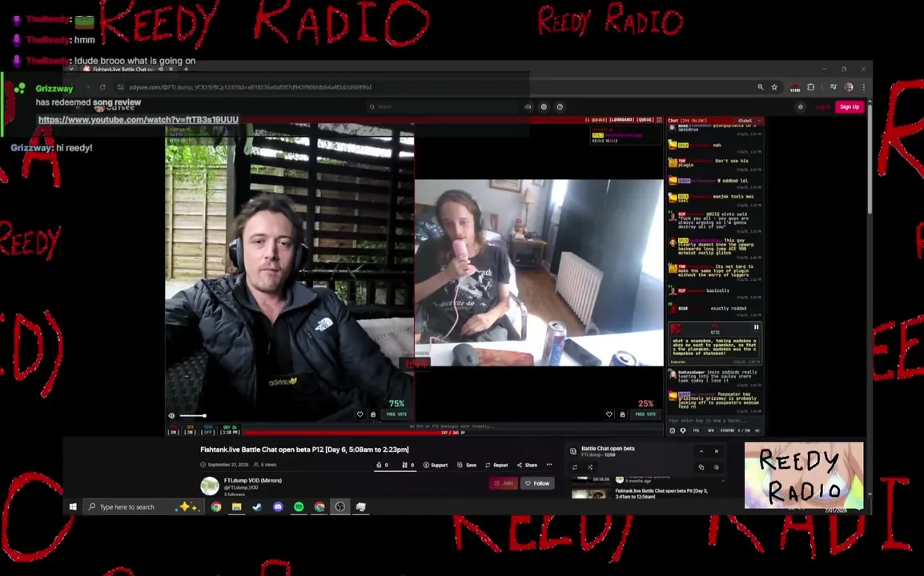
Task: Adjust the video volume slider
Action: tap(193, 416)
